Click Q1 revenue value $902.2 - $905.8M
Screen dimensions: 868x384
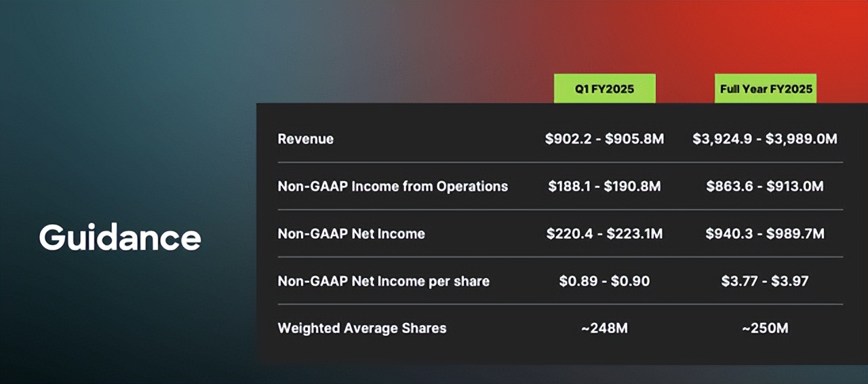point(604,139)
